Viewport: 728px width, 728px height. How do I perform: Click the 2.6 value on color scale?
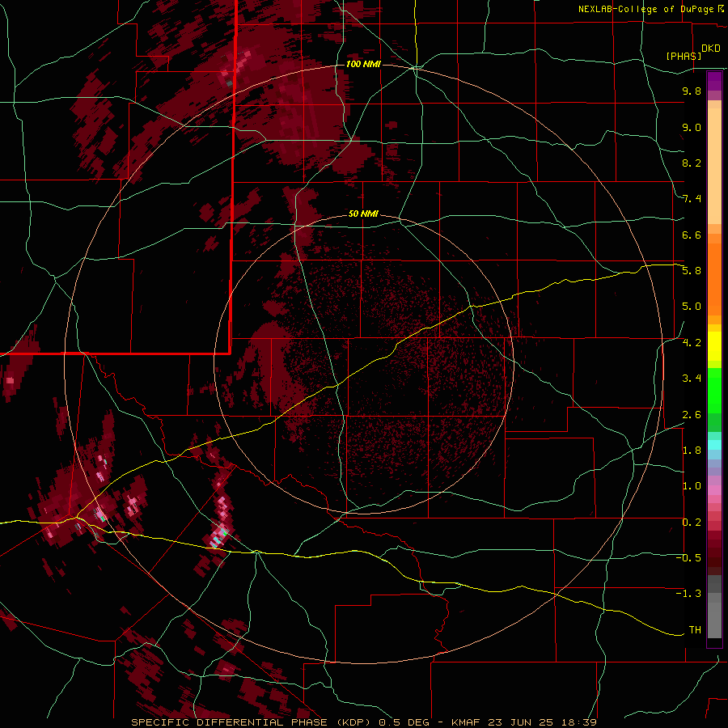pyautogui.click(x=692, y=414)
